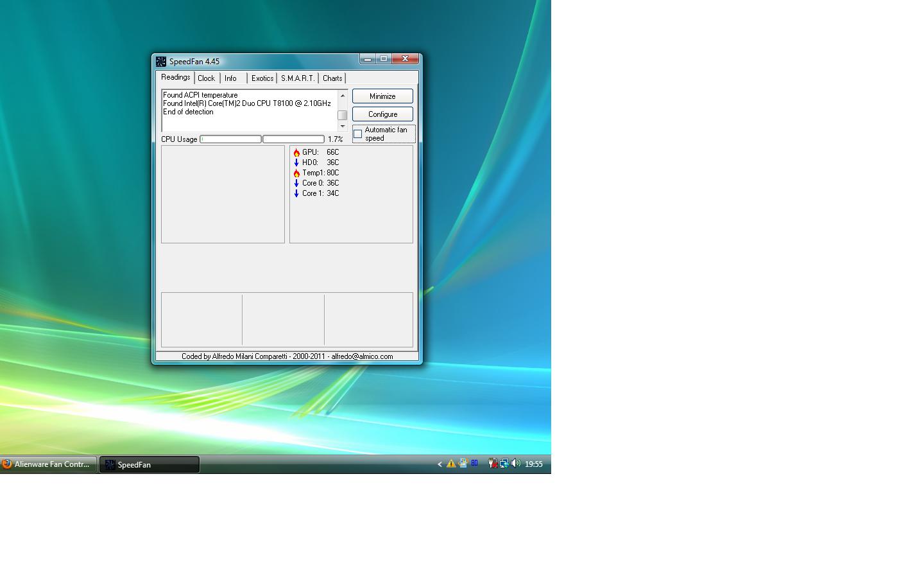The width and height of the screenshot is (924, 578).
Task: Click the yellow warning tray icon
Action: (451, 464)
